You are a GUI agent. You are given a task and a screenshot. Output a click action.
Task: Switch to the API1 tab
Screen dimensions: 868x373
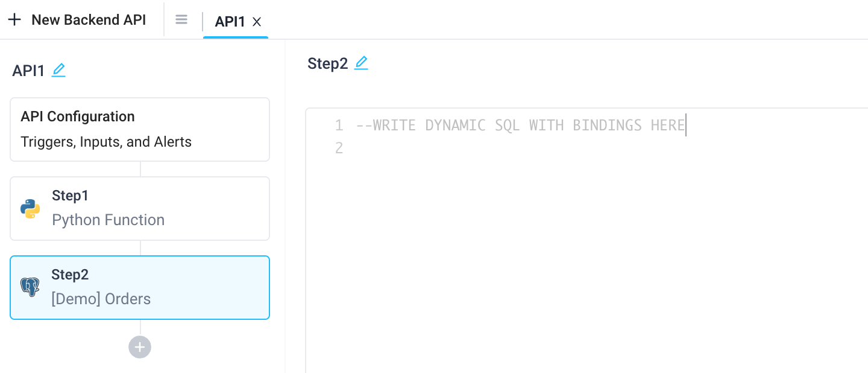tap(230, 22)
